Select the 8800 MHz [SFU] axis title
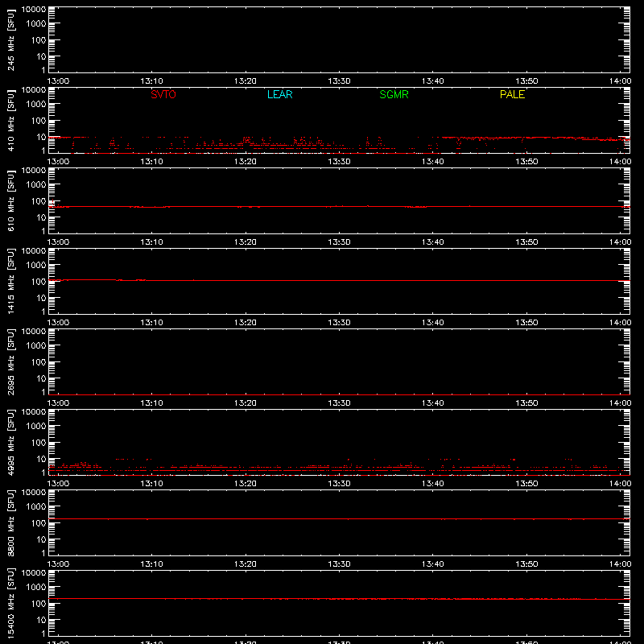Screen dimensions: 644x644 tap(10, 522)
